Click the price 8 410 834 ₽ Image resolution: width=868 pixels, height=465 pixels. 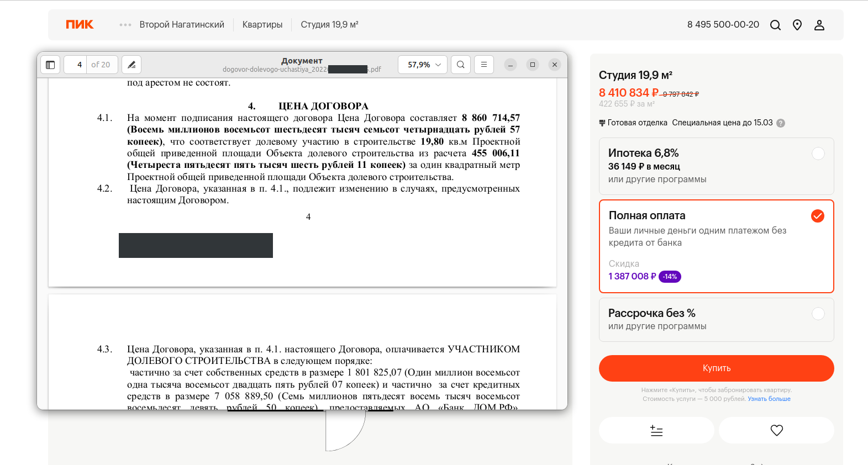tap(629, 93)
